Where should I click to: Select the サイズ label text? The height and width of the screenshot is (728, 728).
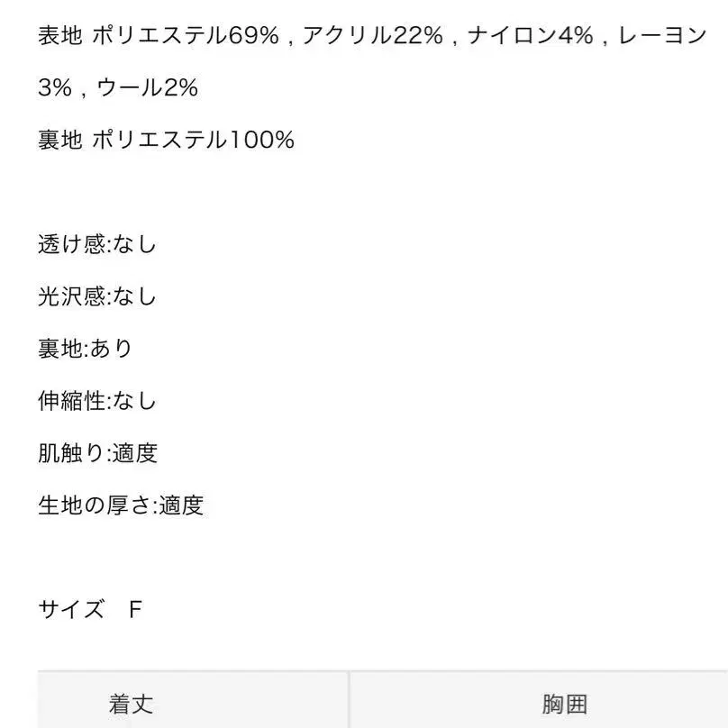[x=71, y=609]
